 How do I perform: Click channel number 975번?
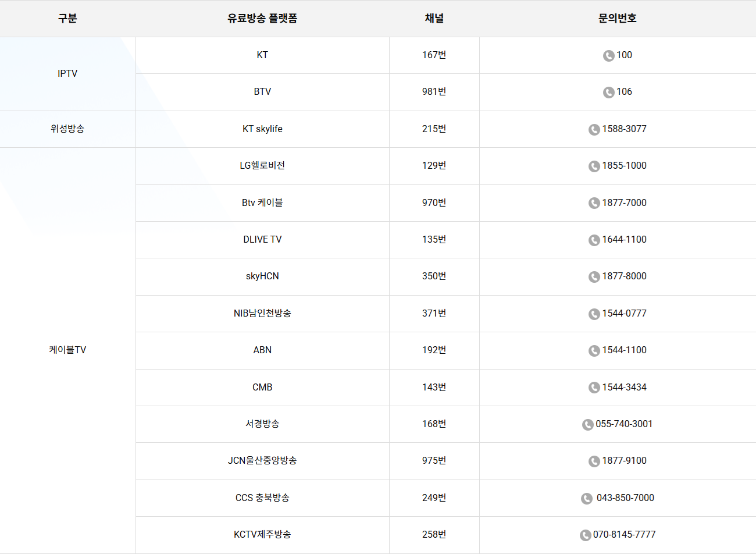pyautogui.click(x=434, y=461)
